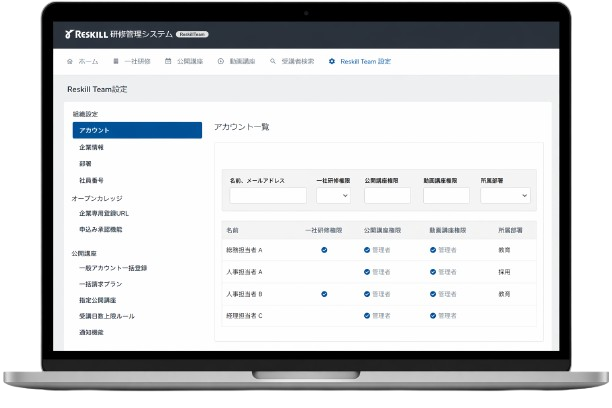The height and width of the screenshot is (408, 612).
Task: Click the home icon beside ホーム
Action: 70,61
